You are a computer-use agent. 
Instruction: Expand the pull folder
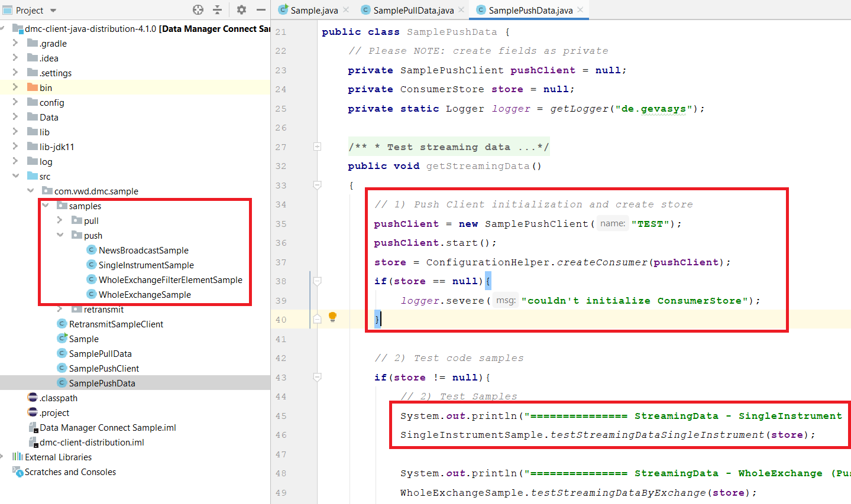60,220
